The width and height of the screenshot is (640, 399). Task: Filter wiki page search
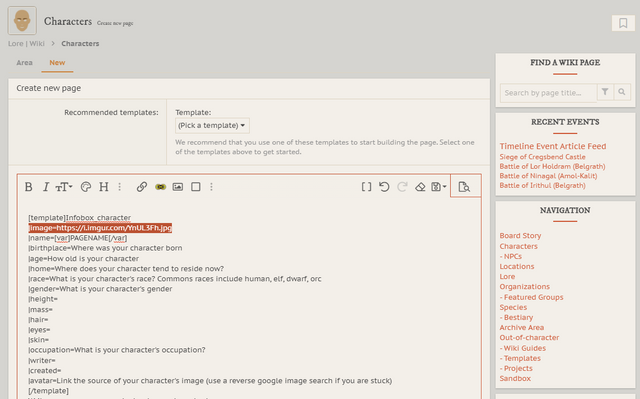[x=605, y=92]
